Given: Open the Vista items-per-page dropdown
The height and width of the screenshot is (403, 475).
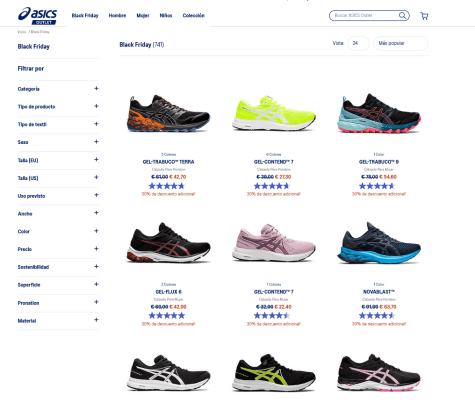Looking at the screenshot, I should click(358, 43).
